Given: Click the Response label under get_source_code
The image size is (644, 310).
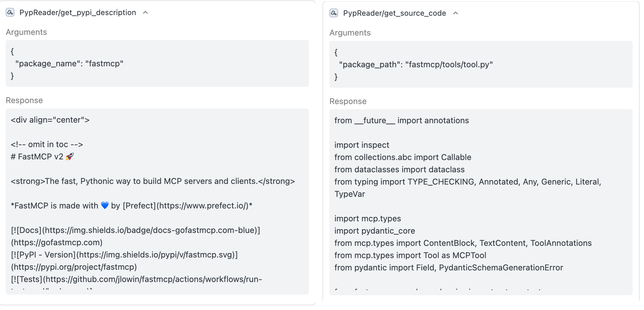Looking at the screenshot, I should [348, 102].
